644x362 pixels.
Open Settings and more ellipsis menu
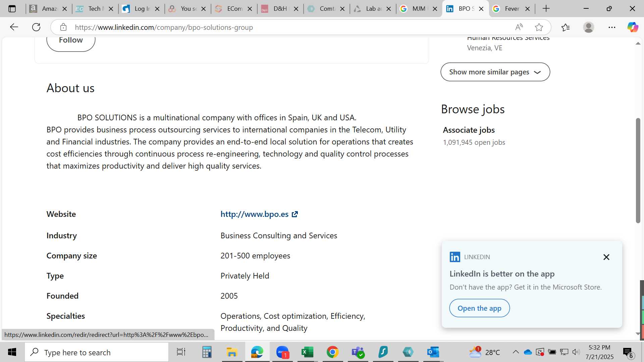612,27
